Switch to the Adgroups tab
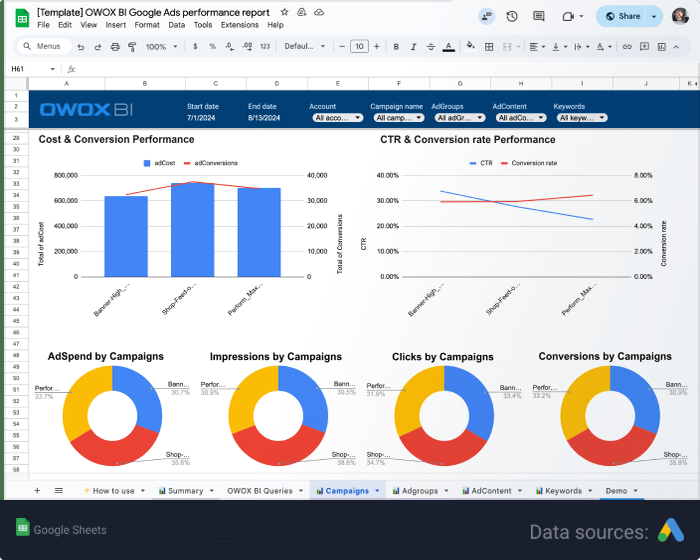 [420, 491]
